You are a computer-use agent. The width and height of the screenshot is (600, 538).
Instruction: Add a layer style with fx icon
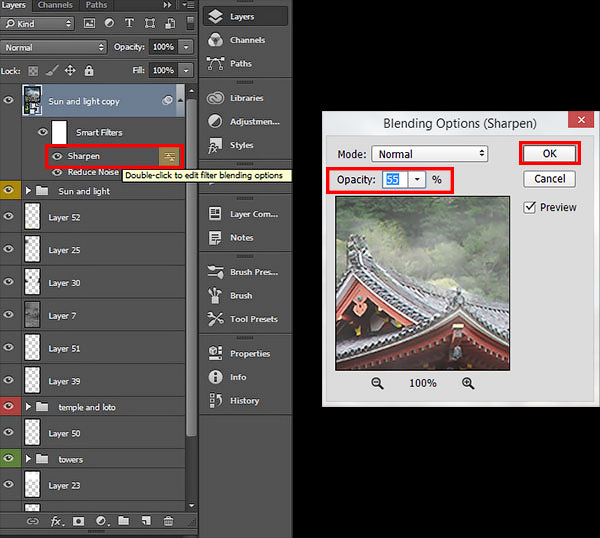click(57, 521)
